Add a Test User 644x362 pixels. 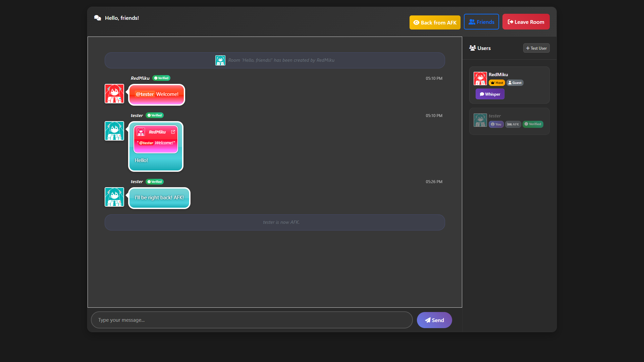[536, 48]
